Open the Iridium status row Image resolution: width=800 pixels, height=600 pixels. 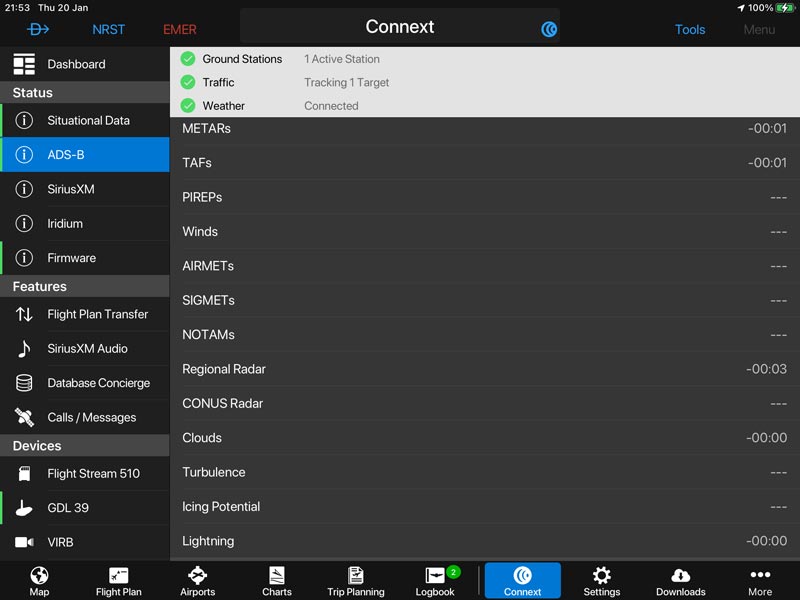[85, 223]
